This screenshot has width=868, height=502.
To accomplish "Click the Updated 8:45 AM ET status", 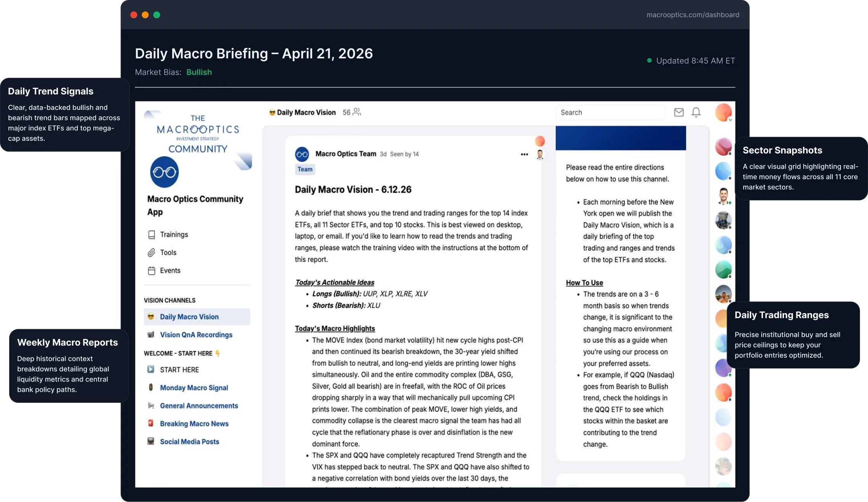I will click(x=691, y=61).
